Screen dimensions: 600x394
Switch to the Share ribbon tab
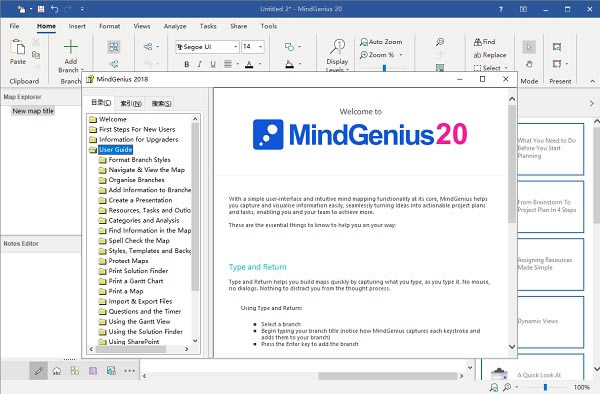pyautogui.click(x=238, y=26)
